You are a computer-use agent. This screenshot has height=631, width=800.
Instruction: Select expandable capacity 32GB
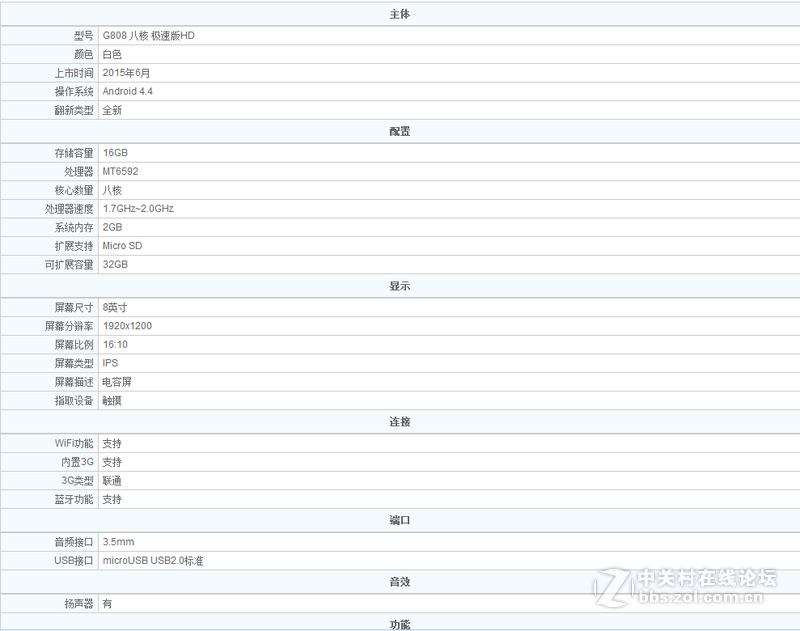pyautogui.click(x=115, y=264)
